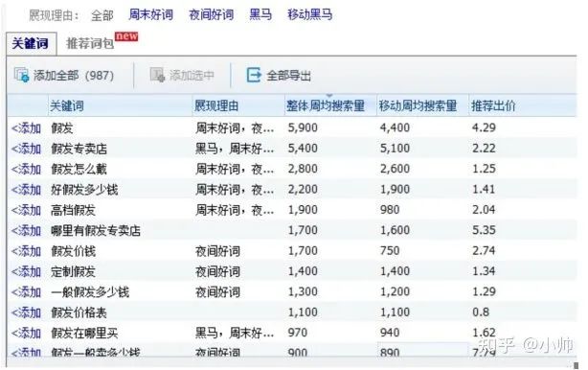The image size is (588, 370).
Task: Add the keyword 好假发多少钱
Action: pyautogui.click(x=26, y=190)
